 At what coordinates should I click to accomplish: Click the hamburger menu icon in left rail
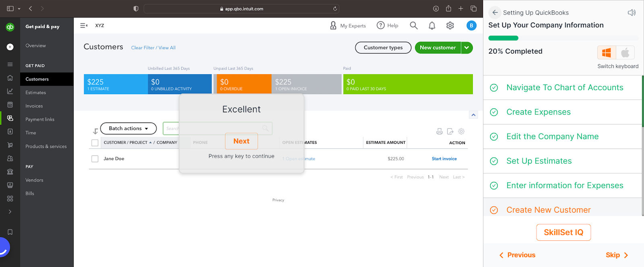pyautogui.click(x=10, y=64)
